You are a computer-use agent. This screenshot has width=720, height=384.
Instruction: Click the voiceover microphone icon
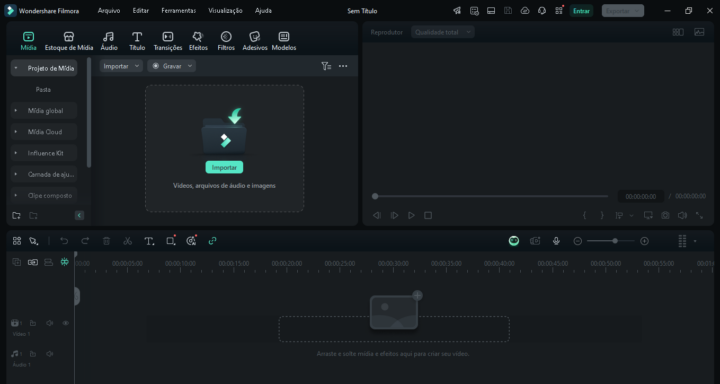[x=557, y=241]
